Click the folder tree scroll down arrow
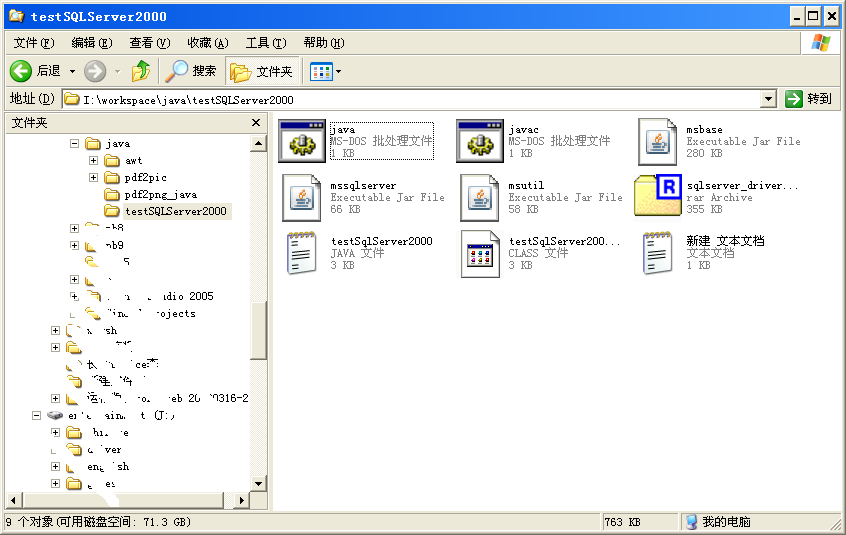The image size is (846, 535). [x=258, y=484]
